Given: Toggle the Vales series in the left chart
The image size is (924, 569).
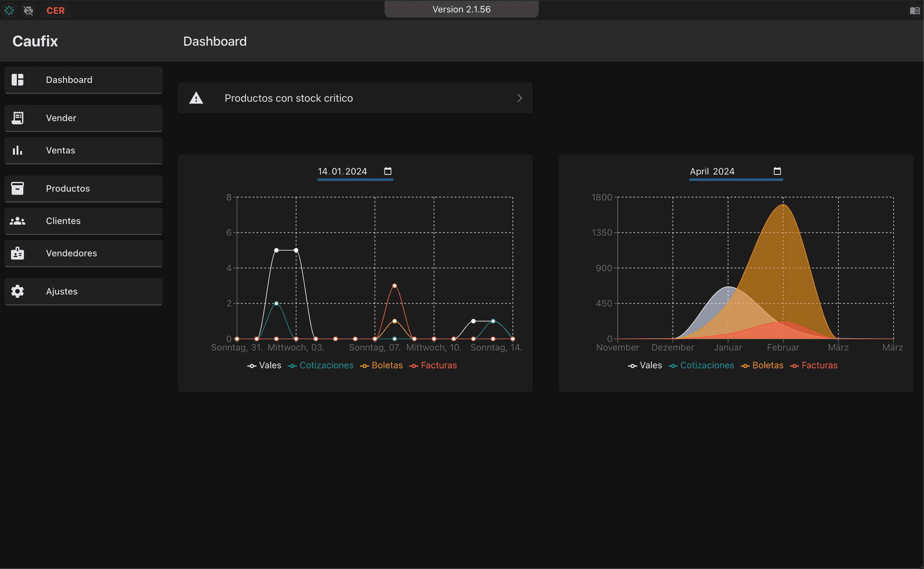Looking at the screenshot, I should pos(265,365).
